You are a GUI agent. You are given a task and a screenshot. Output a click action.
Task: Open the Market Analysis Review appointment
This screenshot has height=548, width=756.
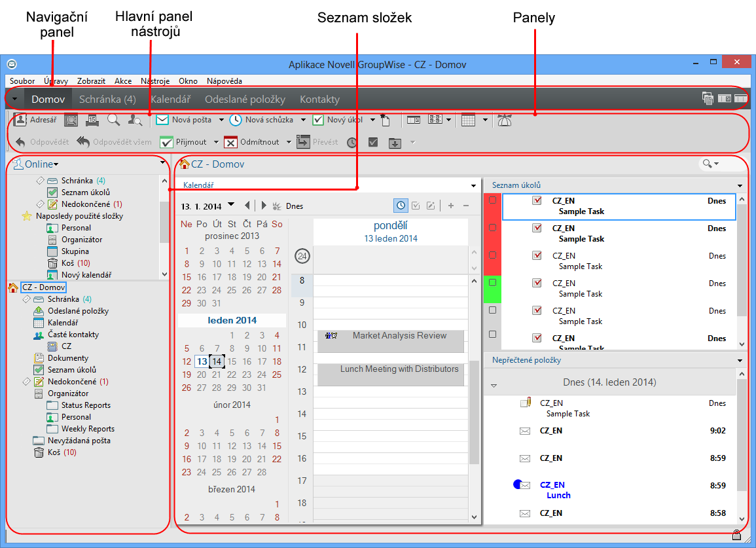click(391, 341)
